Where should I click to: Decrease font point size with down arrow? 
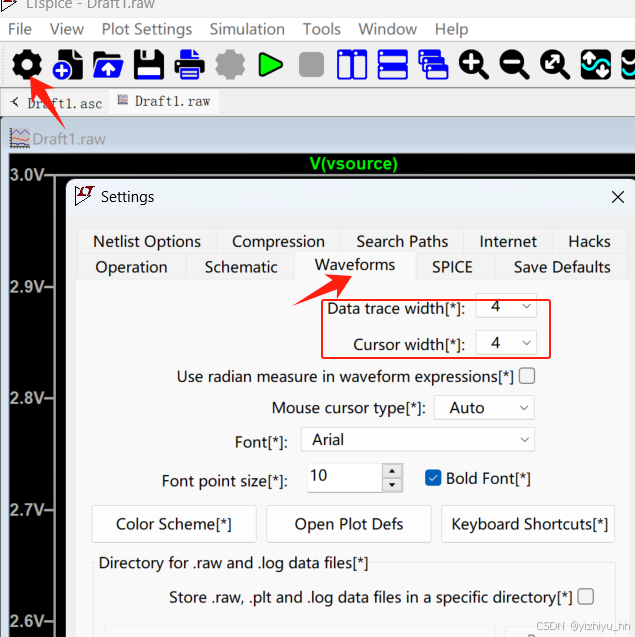coord(392,485)
